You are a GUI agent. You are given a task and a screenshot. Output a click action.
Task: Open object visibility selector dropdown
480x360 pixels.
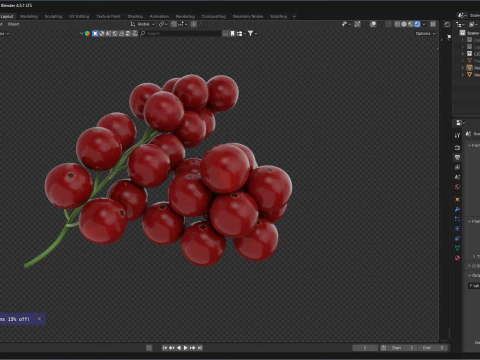(347, 24)
